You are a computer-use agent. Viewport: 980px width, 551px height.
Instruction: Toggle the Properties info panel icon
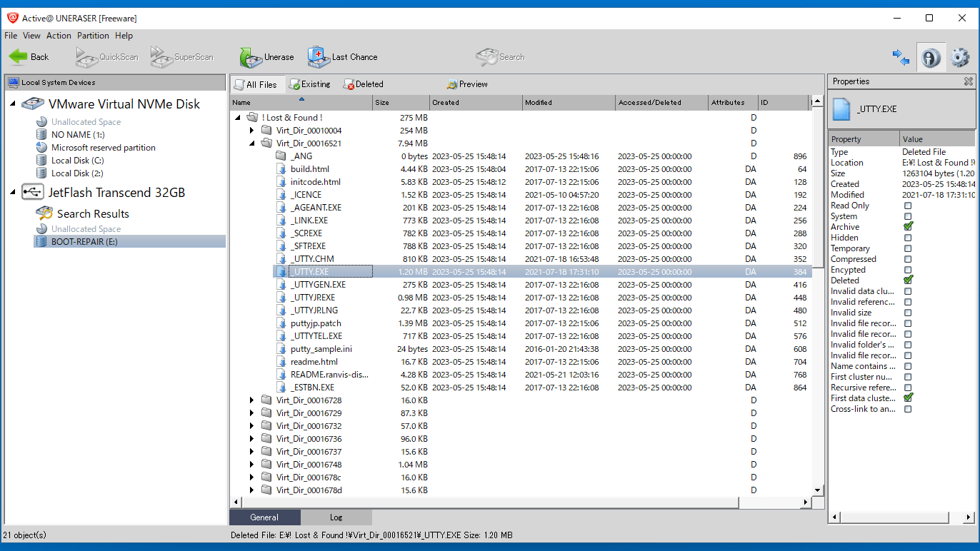point(931,58)
